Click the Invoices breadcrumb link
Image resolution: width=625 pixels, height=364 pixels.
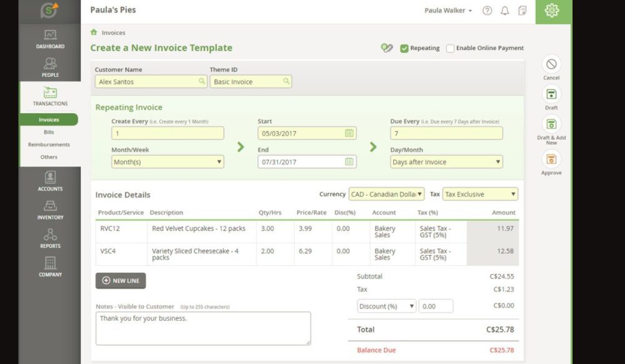pos(114,32)
